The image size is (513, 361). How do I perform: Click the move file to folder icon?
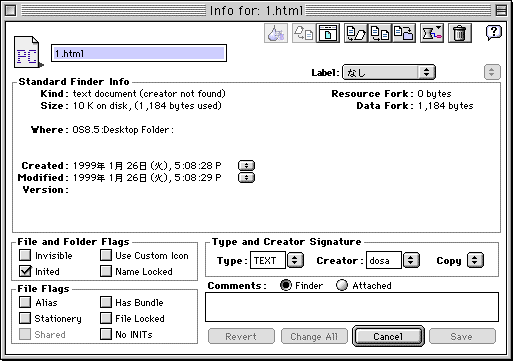pyautogui.click(x=404, y=33)
